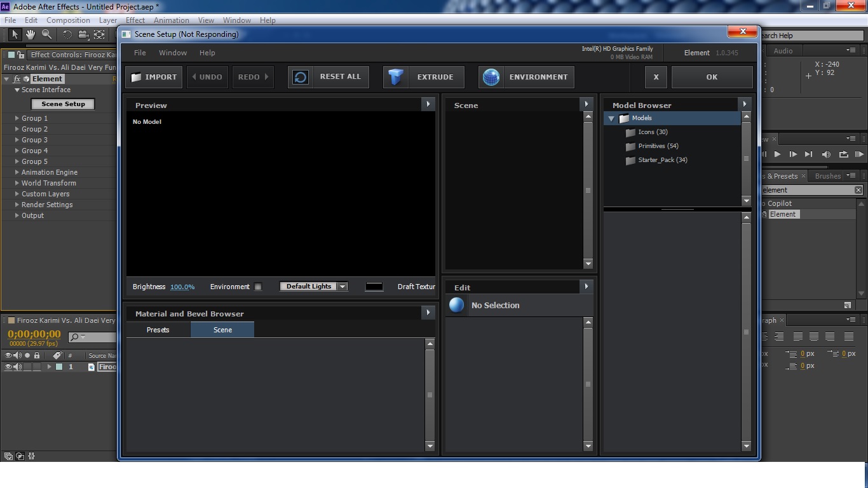Toggle the Layer Switches pane icon in timeline
The image size is (868, 488).
8,456
